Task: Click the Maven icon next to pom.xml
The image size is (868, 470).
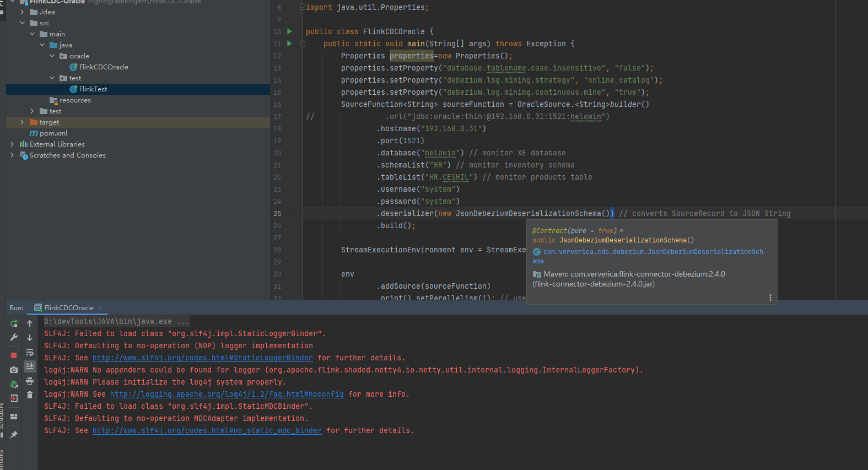Action: click(x=34, y=133)
